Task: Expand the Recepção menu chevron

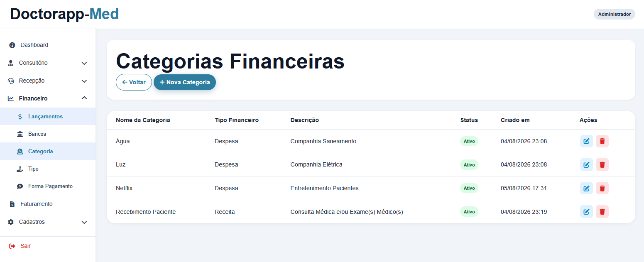Action: tap(84, 81)
